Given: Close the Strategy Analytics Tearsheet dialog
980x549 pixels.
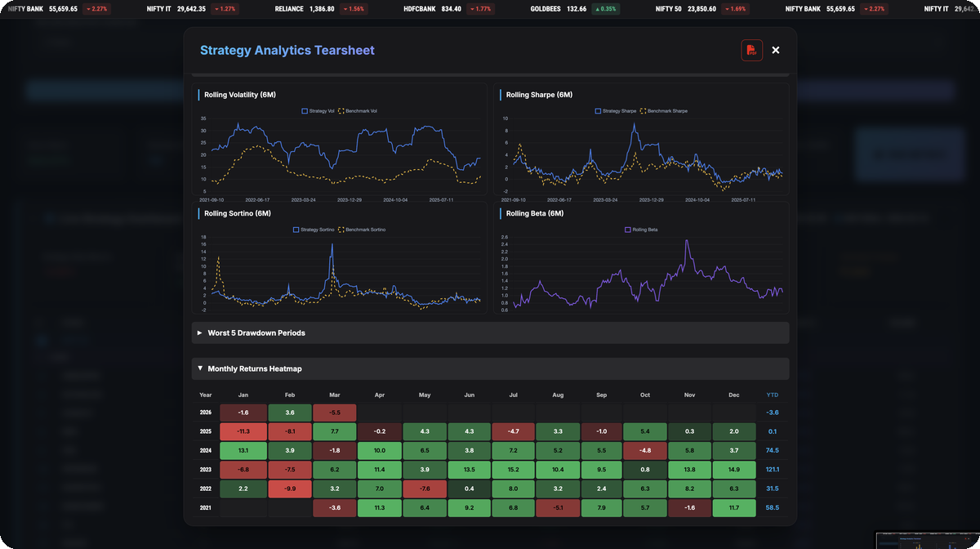Looking at the screenshot, I should coord(776,50).
